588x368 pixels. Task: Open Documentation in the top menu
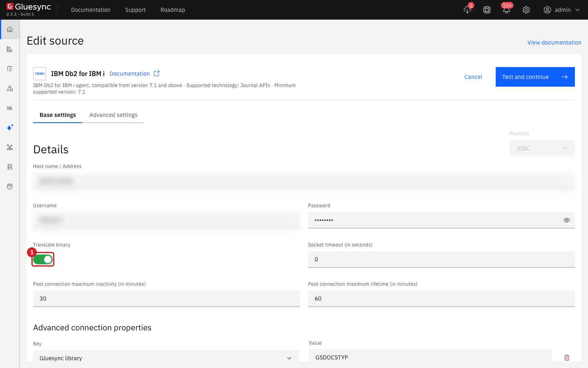(x=91, y=10)
